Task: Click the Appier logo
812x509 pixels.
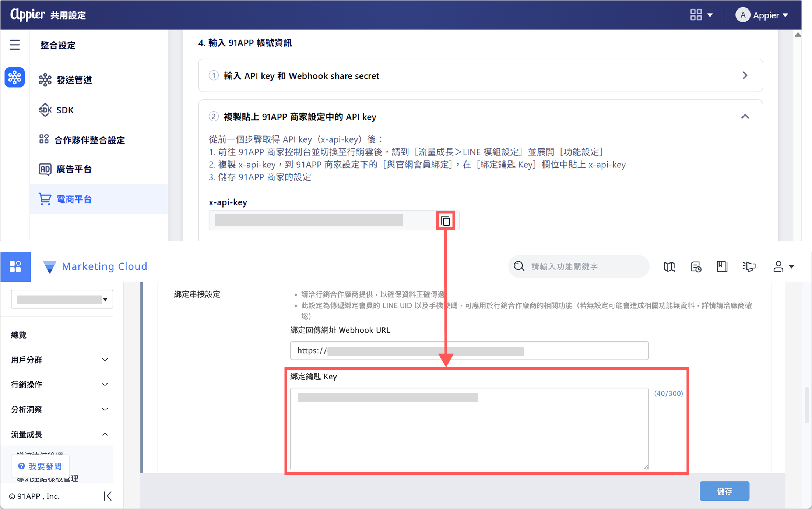Action: [x=27, y=15]
